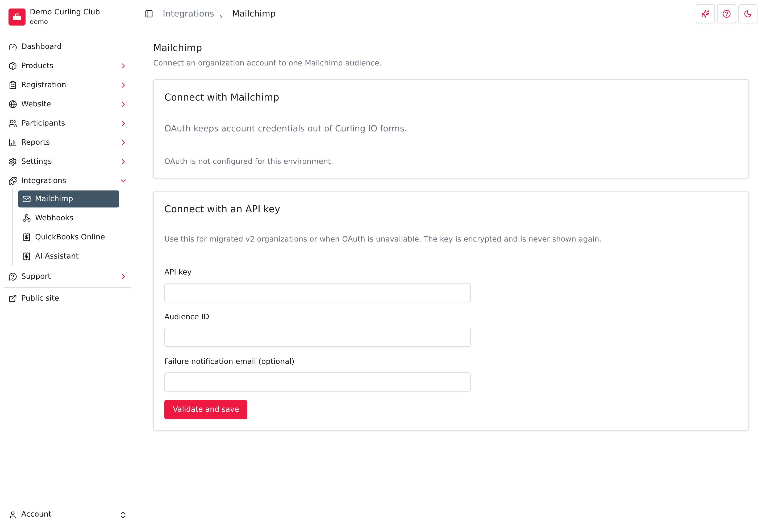Open the AI sparkles assistant icon

coord(705,14)
